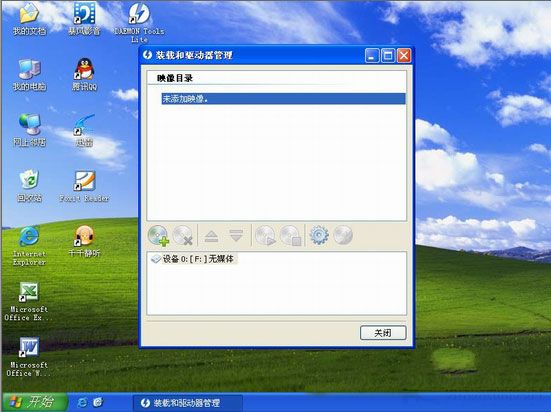
Task: Click the unmount disc stop icon
Action: [x=291, y=235]
